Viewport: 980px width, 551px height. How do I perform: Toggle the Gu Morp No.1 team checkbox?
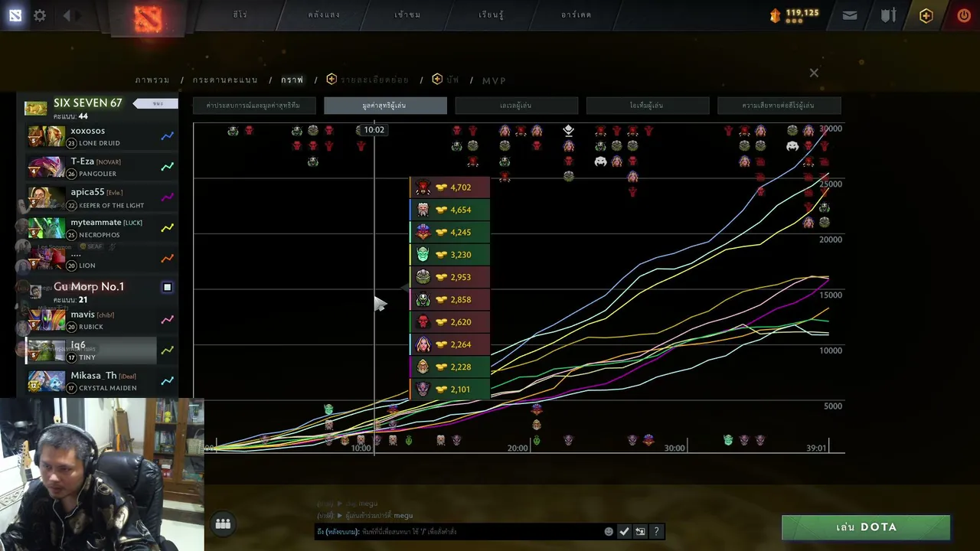[x=167, y=287]
